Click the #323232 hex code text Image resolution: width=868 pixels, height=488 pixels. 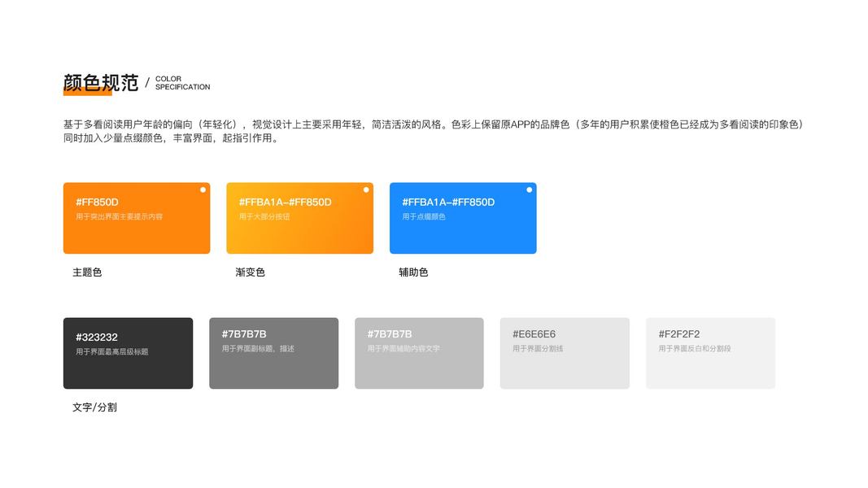(x=97, y=337)
